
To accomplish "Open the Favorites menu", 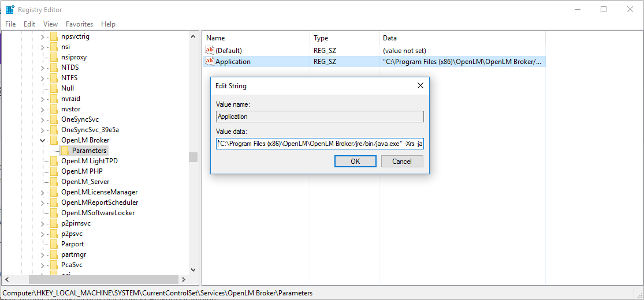I will click(x=79, y=24).
